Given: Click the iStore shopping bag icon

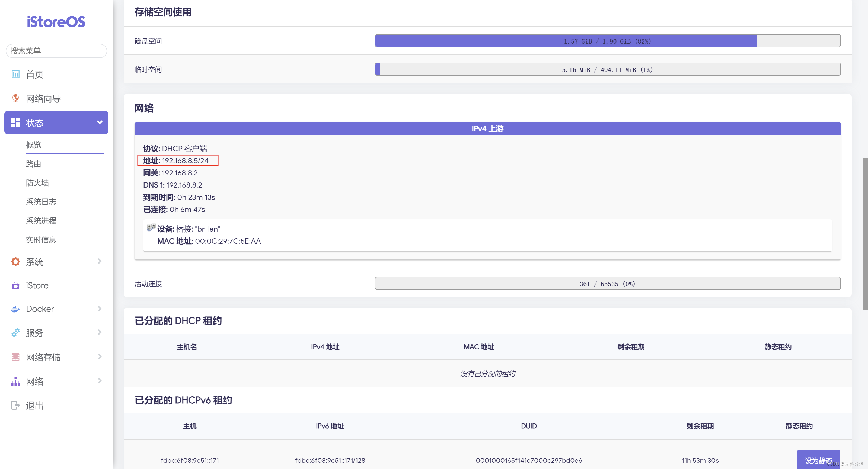Looking at the screenshot, I should tap(15, 285).
